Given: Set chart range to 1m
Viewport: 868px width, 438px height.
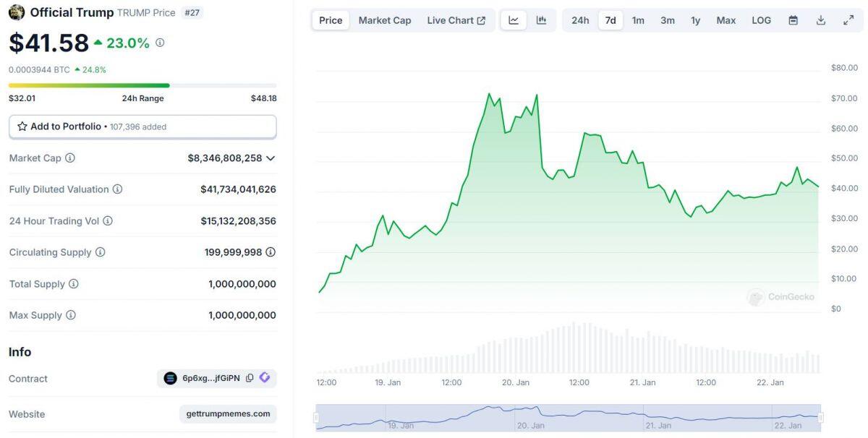Looking at the screenshot, I should 638,20.
